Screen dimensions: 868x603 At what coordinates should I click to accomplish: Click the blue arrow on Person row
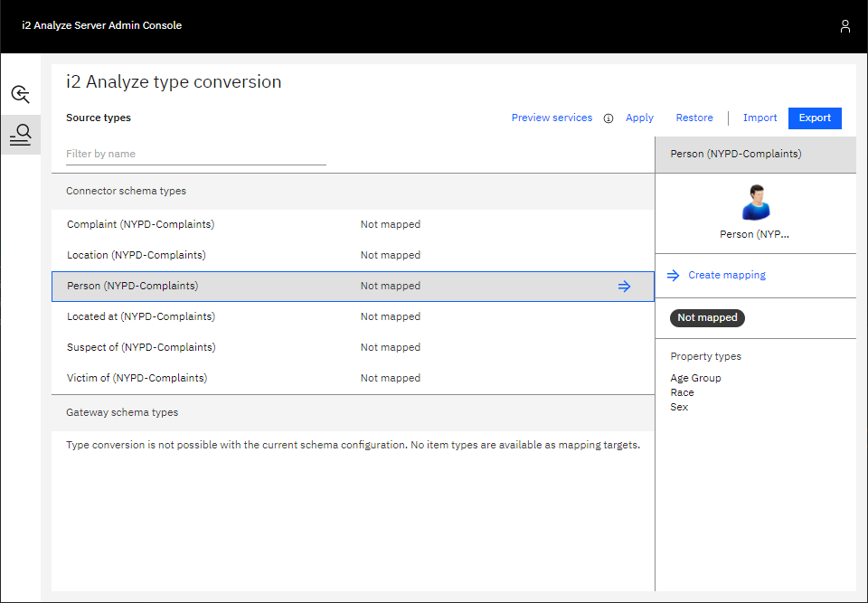coord(624,287)
